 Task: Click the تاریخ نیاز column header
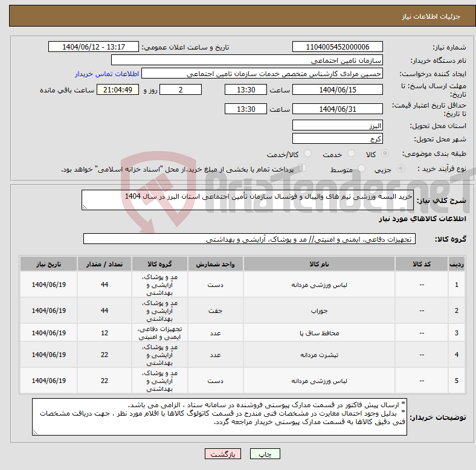48,264
